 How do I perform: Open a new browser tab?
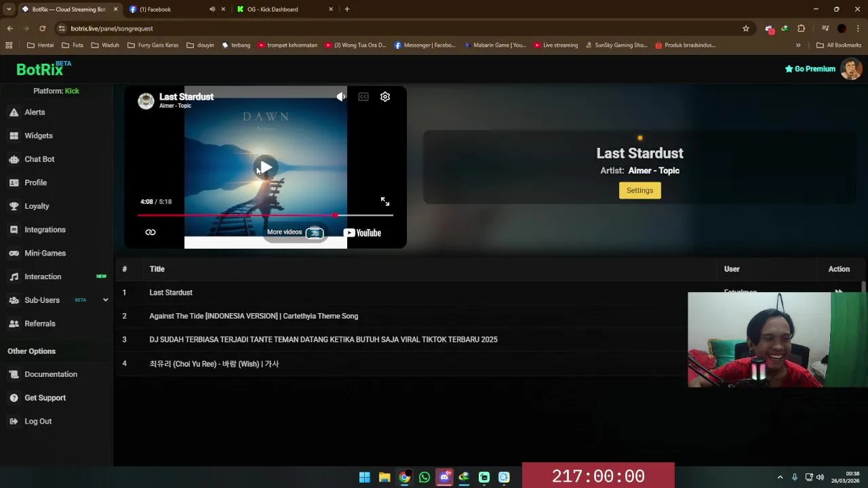(347, 9)
